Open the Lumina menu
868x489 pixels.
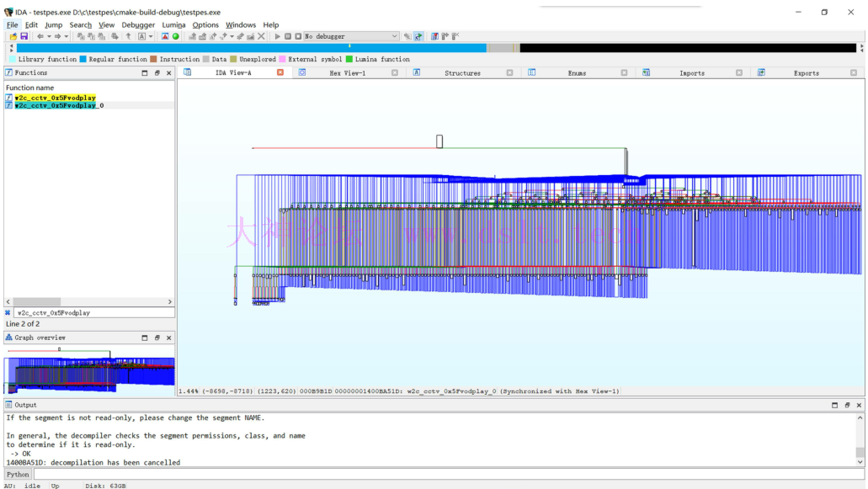[x=173, y=25]
